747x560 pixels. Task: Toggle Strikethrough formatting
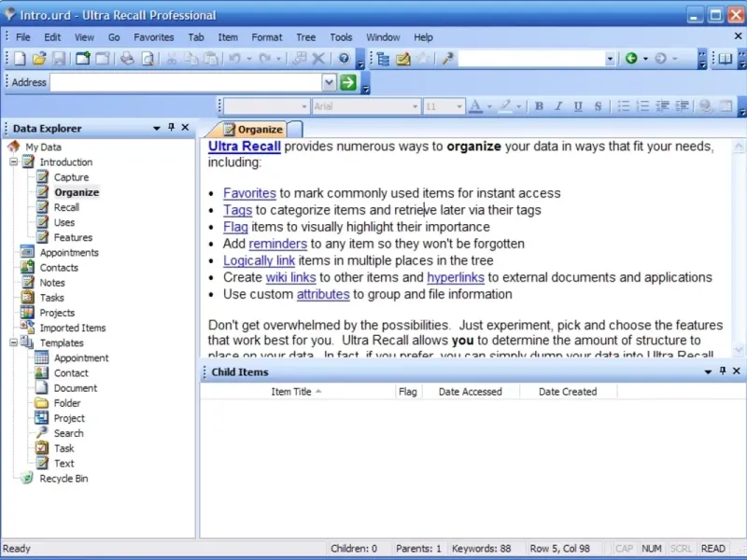pyautogui.click(x=598, y=106)
